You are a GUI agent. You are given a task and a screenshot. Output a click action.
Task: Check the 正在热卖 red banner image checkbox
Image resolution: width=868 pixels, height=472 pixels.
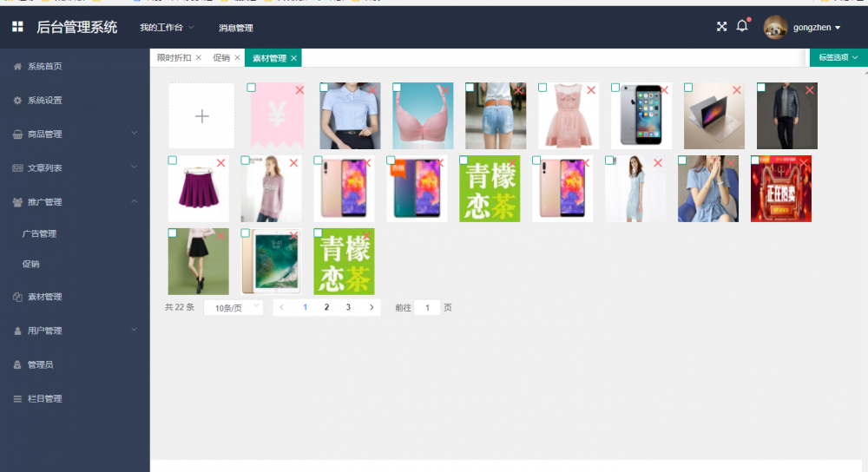tap(755, 161)
